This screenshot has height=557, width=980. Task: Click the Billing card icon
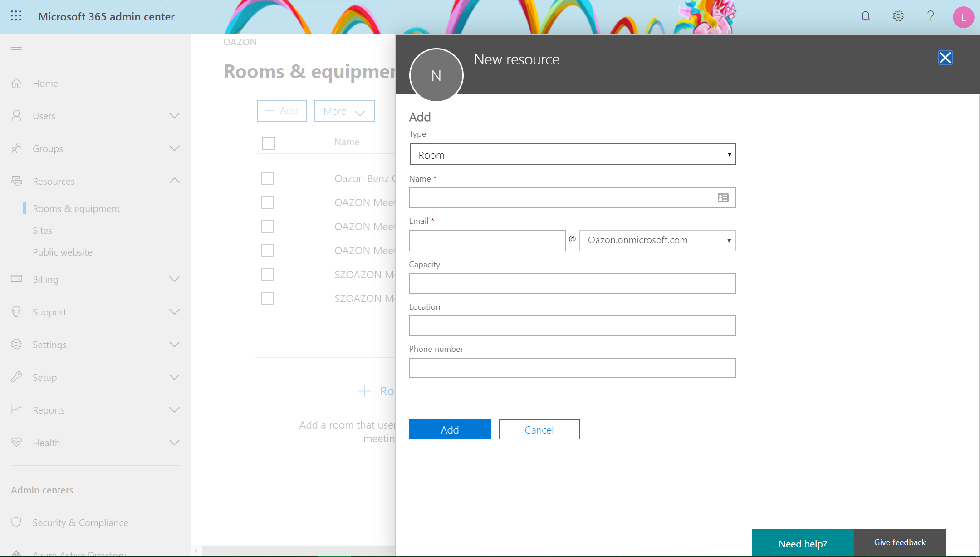pos(16,279)
